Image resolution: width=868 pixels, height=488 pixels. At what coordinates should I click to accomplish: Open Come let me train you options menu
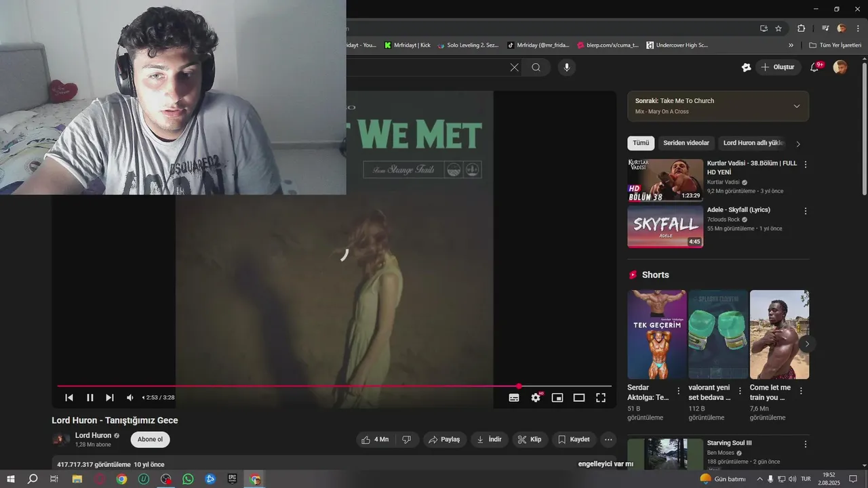[801, 391]
